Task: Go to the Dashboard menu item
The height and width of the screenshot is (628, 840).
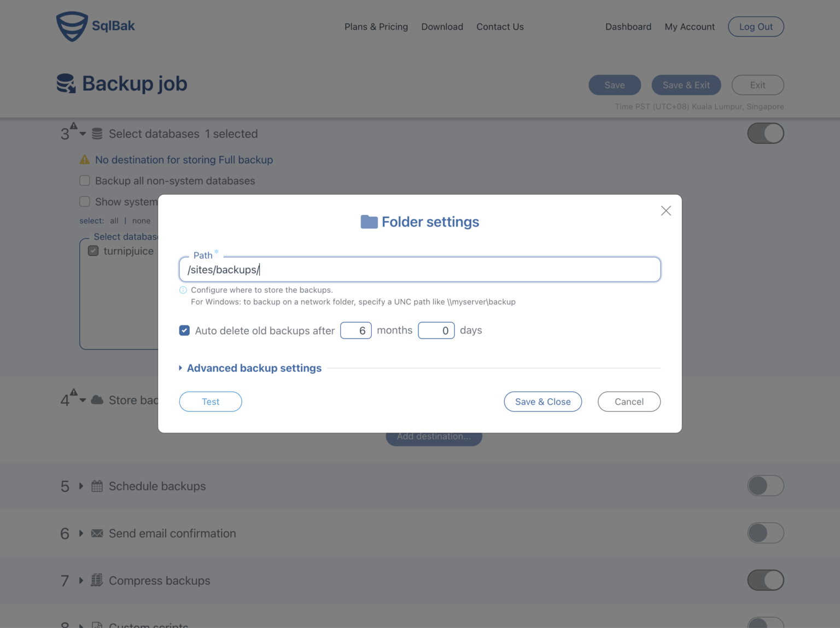Action: pyautogui.click(x=628, y=26)
